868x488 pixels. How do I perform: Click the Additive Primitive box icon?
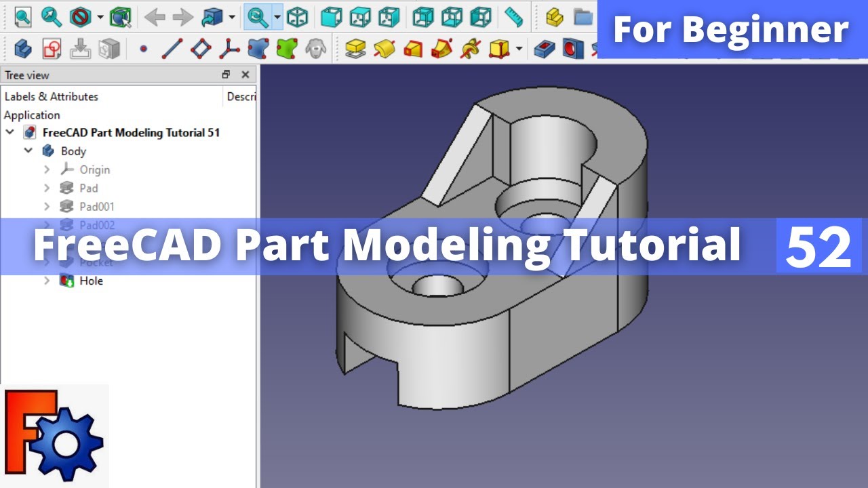tap(499, 48)
